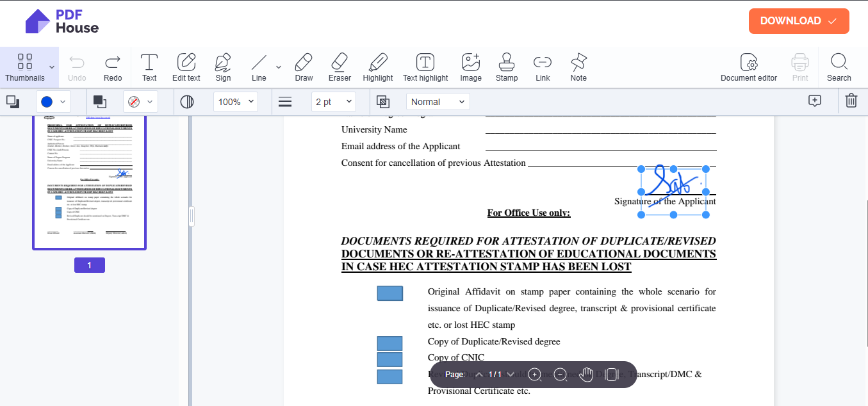The height and width of the screenshot is (406, 868).
Task: Click the blue box beside Copy of CNIC
Action: 389,359
